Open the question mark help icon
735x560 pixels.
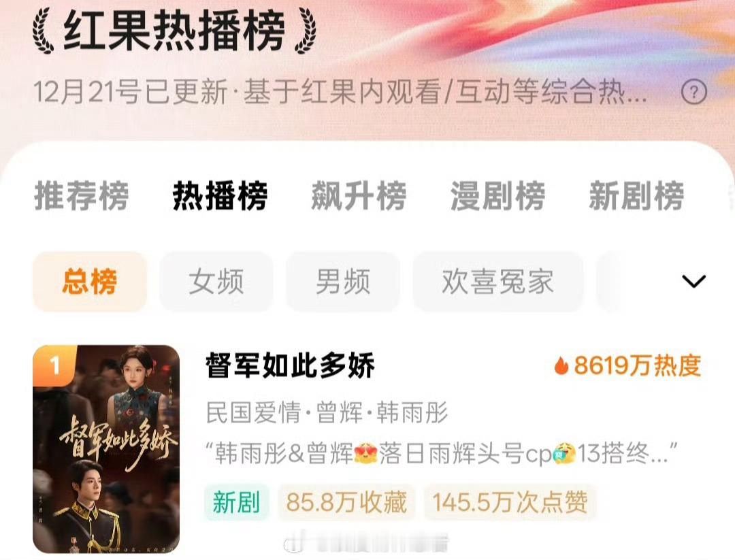693,92
